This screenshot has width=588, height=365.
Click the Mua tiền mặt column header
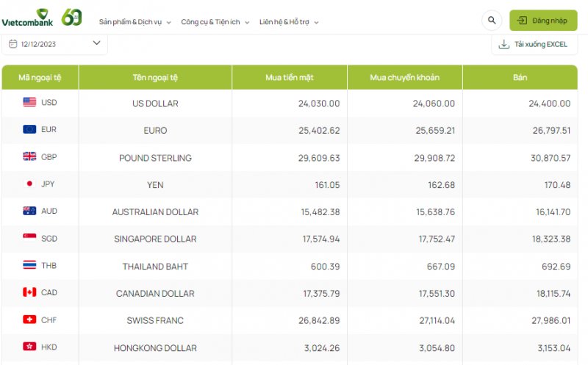pos(290,77)
